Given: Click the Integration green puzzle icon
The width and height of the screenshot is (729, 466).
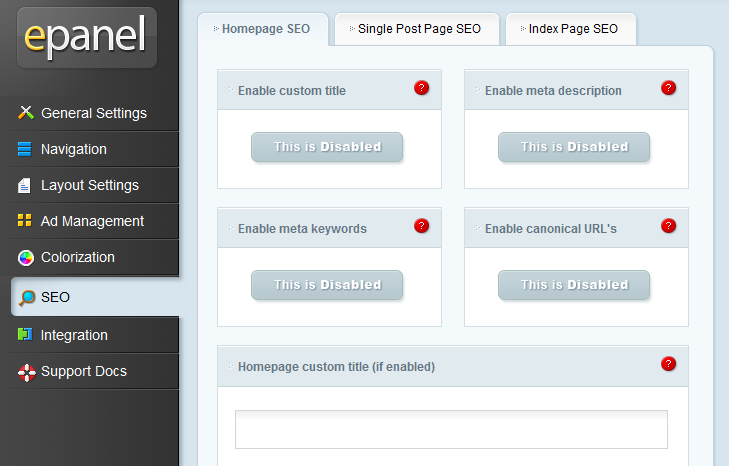Looking at the screenshot, I should tap(25, 334).
